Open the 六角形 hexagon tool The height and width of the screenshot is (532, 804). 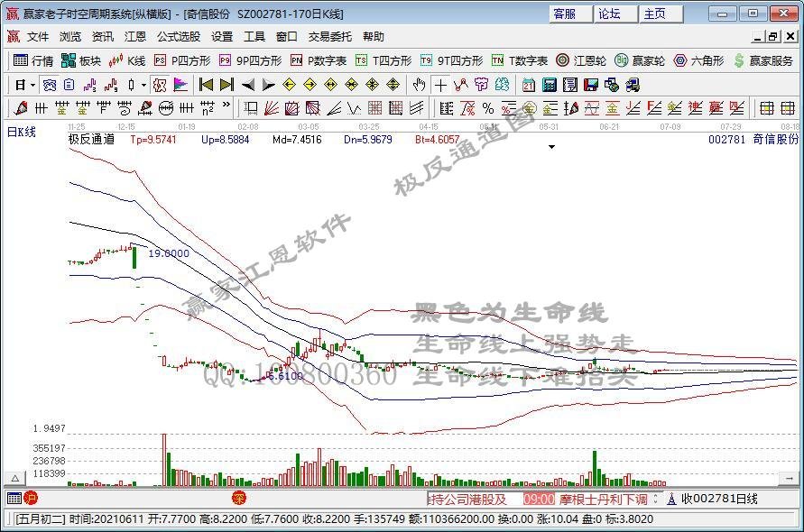click(x=698, y=61)
